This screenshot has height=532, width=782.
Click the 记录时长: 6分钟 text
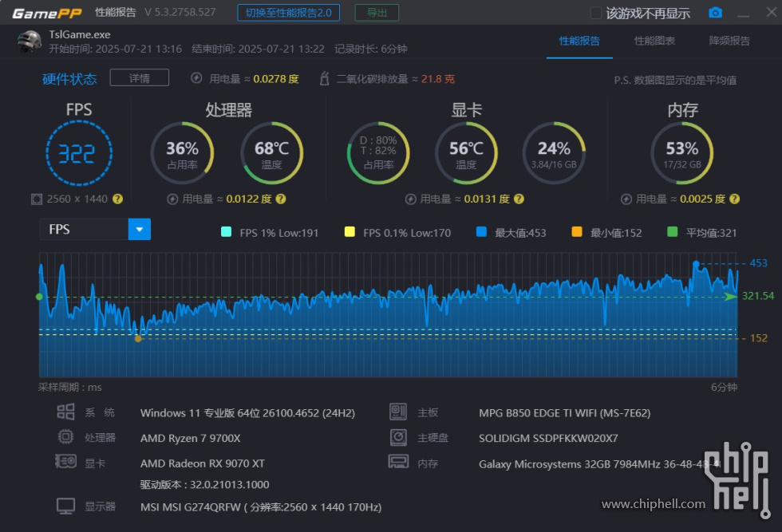pos(371,49)
